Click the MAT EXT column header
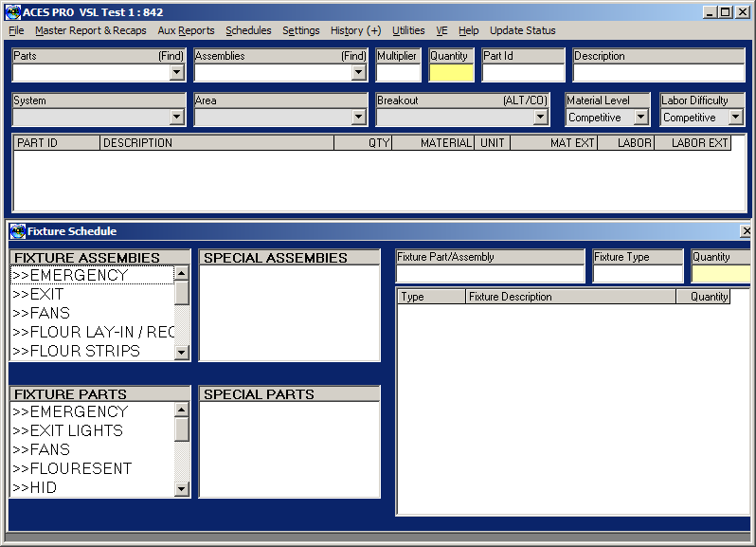This screenshot has height=547, width=756. [554, 143]
